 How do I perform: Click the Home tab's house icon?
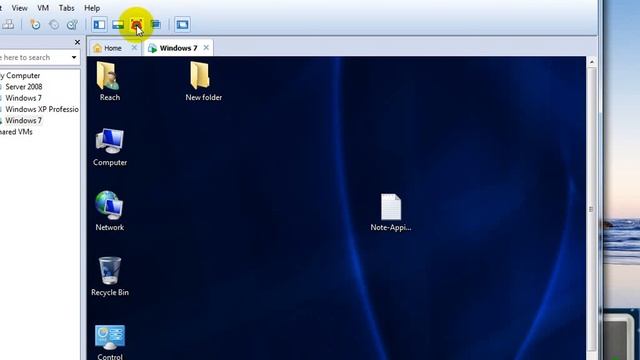[x=97, y=48]
